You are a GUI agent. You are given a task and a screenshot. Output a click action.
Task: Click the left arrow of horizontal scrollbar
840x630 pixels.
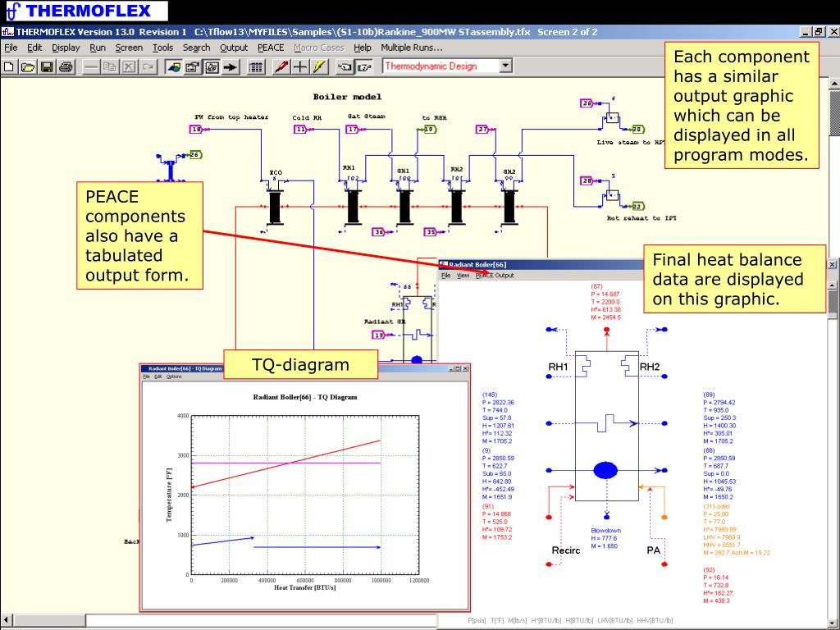click(x=6, y=619)
